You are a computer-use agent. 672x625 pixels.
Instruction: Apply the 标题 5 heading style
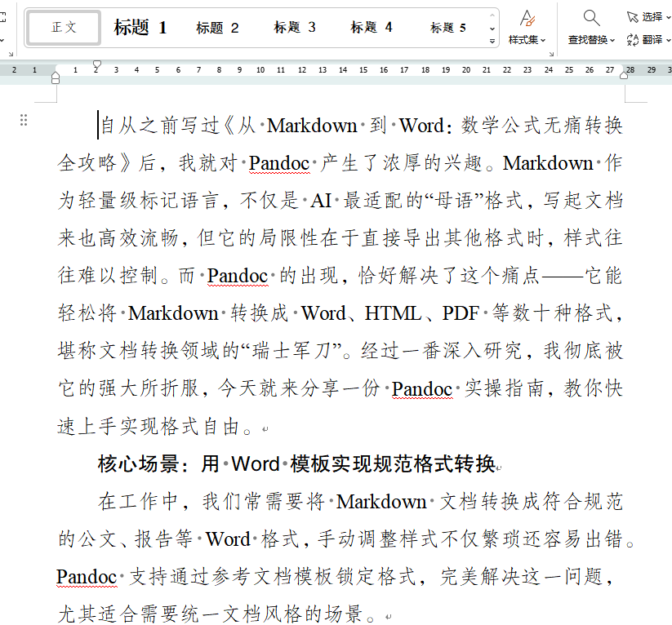[448, 29]
